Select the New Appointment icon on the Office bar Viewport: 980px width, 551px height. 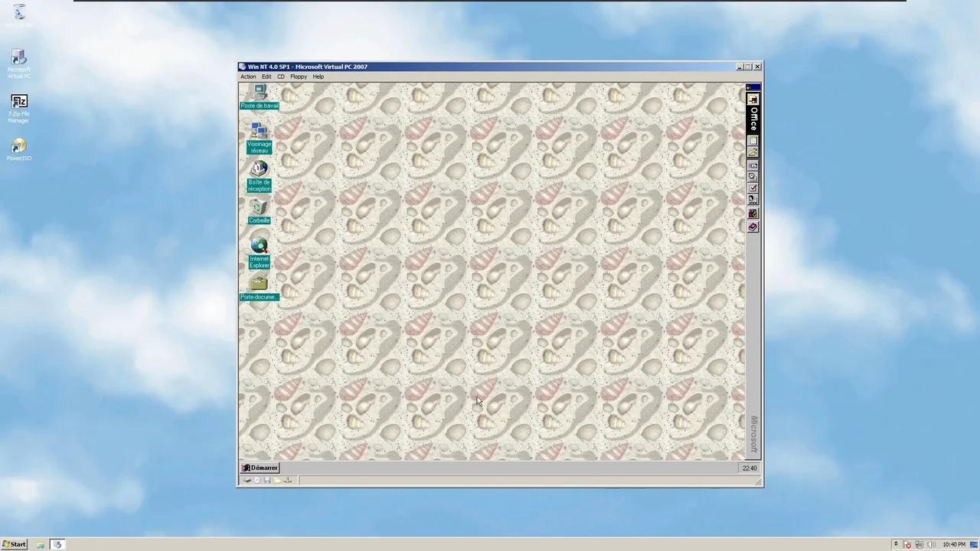[x=753, y=176]
